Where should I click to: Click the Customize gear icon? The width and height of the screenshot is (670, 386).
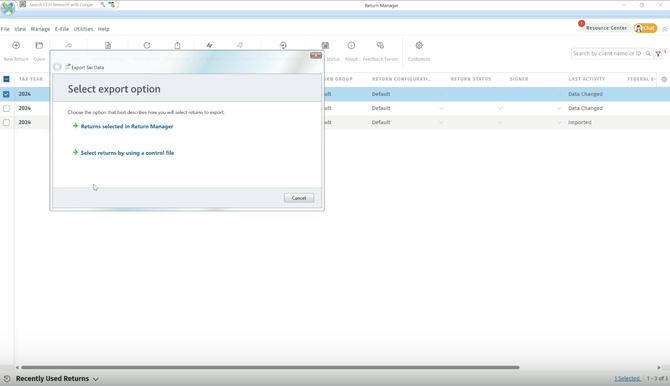click(419, 45)
